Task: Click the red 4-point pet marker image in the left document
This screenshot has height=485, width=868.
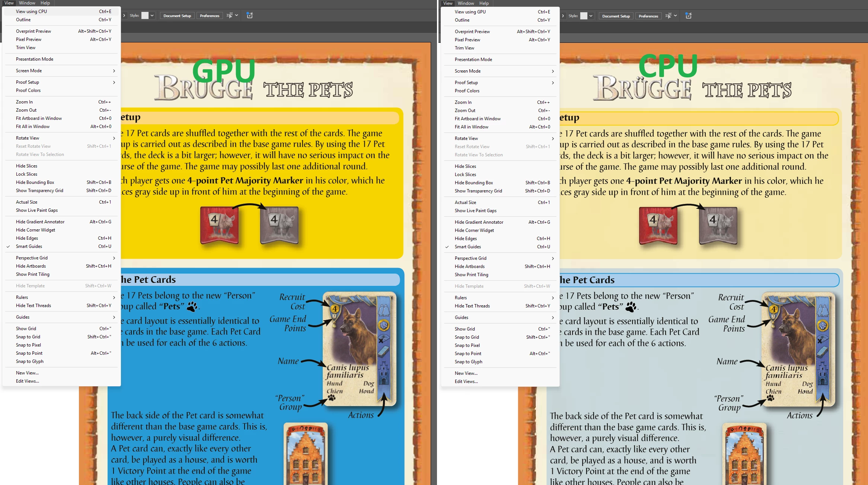Action: click(219, 225)
